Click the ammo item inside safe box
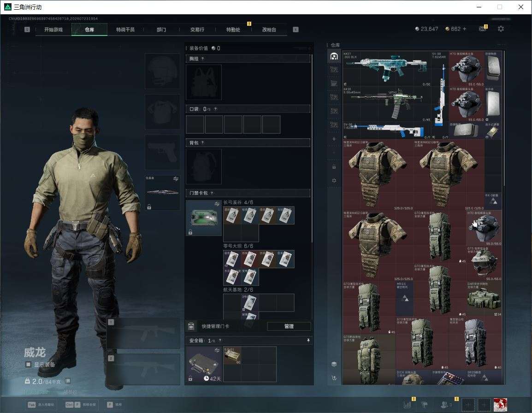This screenshot has height=413, width=532. tap(232, 355)
